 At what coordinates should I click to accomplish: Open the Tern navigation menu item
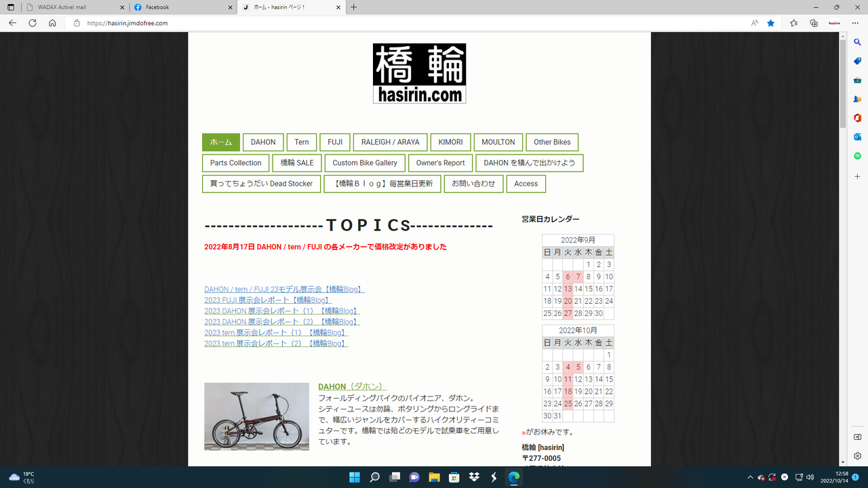302,142
